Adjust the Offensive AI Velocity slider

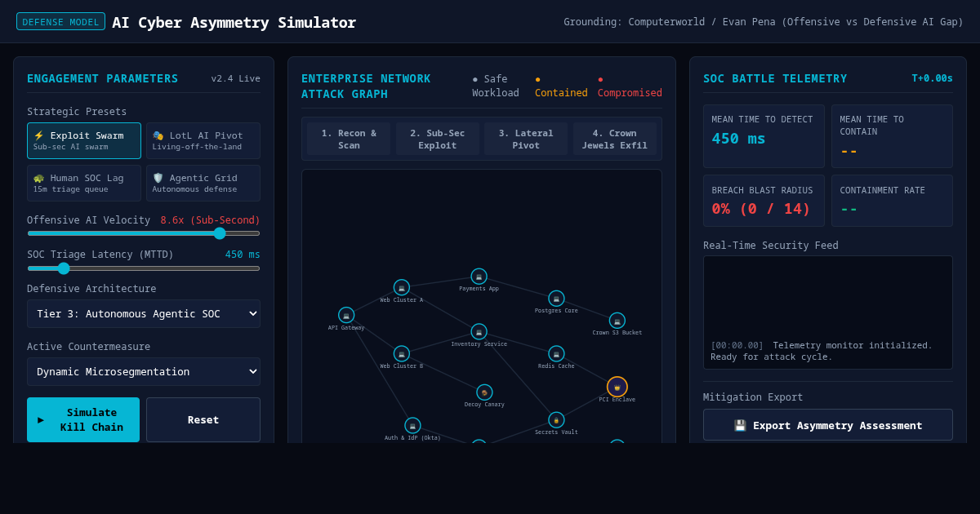(144, 233)
